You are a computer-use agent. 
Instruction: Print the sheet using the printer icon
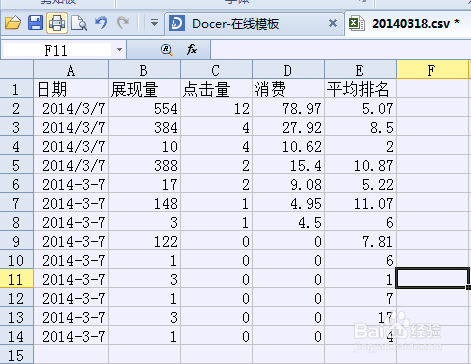point(57,23)
